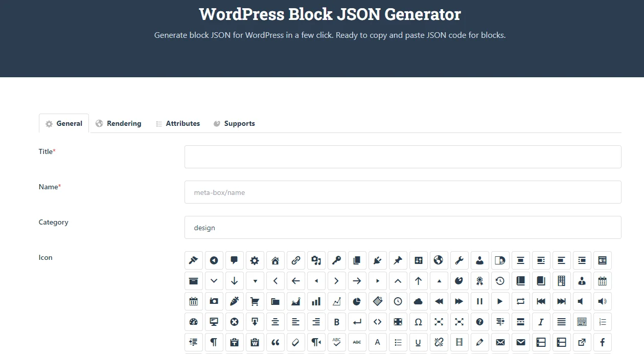644x354 pixels.
Task: Select the key icon
Action: click(337, 260)
